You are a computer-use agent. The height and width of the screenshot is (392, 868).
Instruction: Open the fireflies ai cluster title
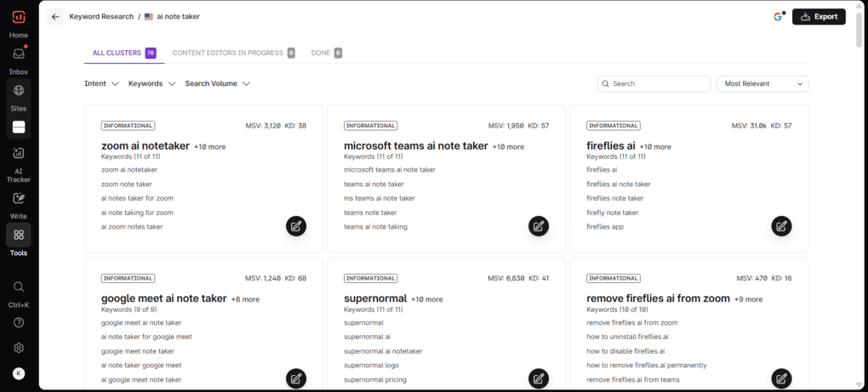click(611, 146)
